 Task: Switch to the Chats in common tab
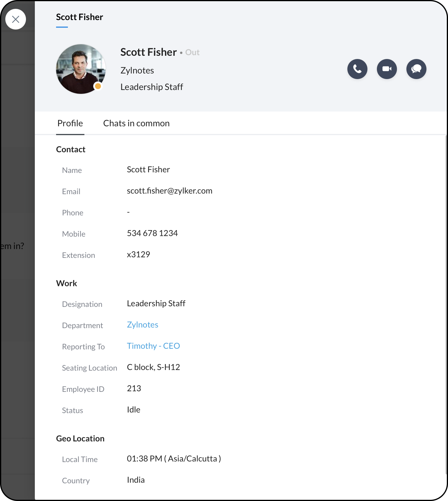(136, 123)
